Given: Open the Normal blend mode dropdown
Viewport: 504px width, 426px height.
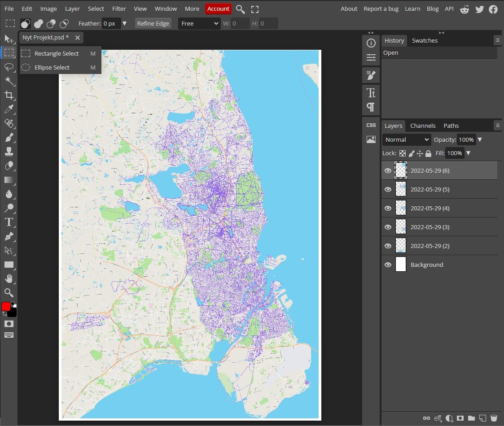Looking at the screenshot, I should (x=407, y=139).
